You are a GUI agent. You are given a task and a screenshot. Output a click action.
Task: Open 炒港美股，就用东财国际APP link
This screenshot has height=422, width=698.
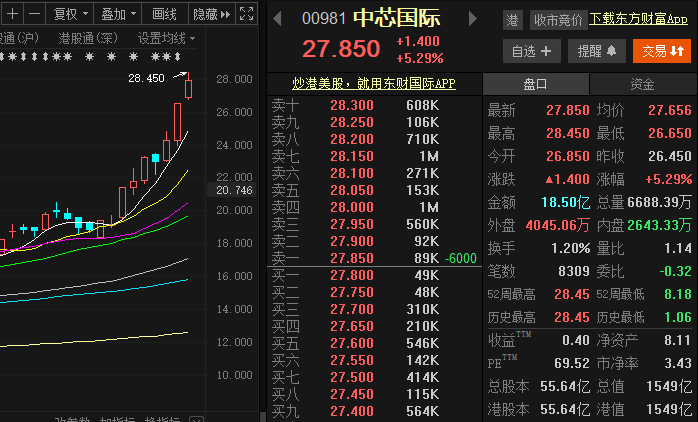(374, 83)
